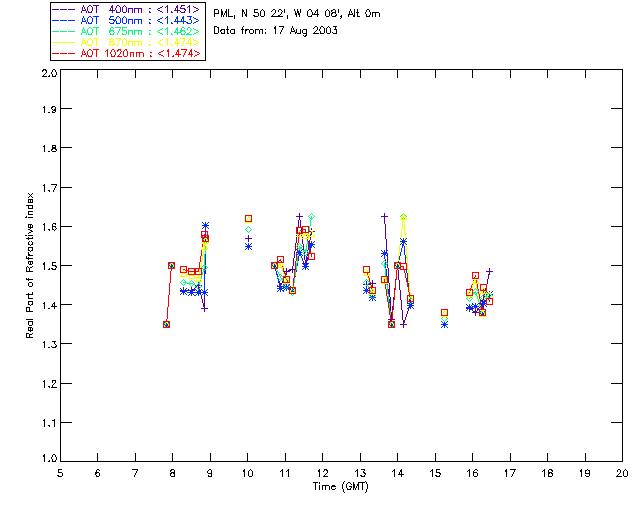
Task: Click the x-axis tick label 17
Action: [x=510, y=473]
